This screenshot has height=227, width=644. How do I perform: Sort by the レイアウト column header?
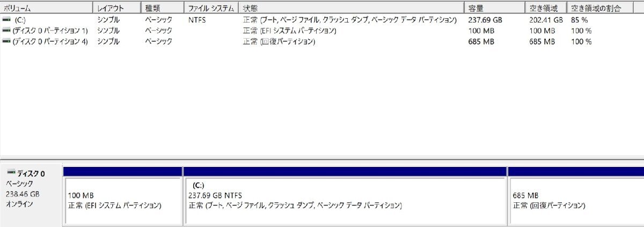(x=118, y=8)
